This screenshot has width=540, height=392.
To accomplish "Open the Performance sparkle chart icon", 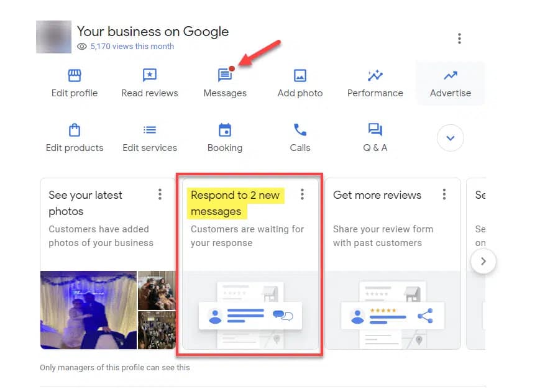I will (375, 75).
